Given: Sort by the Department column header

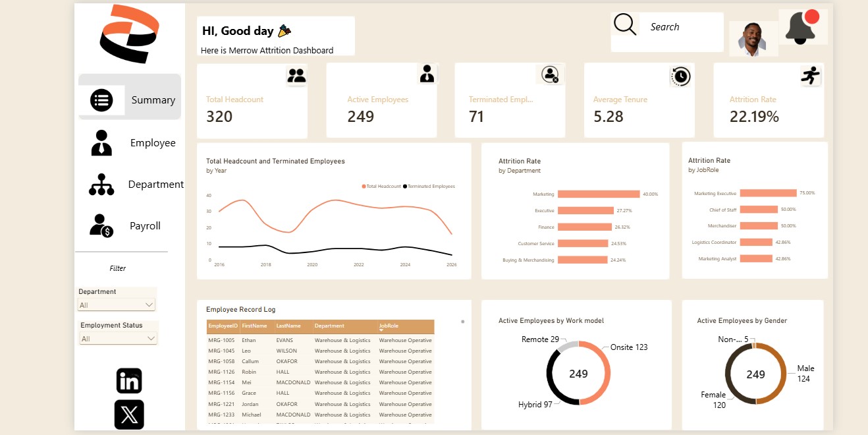Looking at the screenshot, I should pyautogui.click(x=344, y=326).
